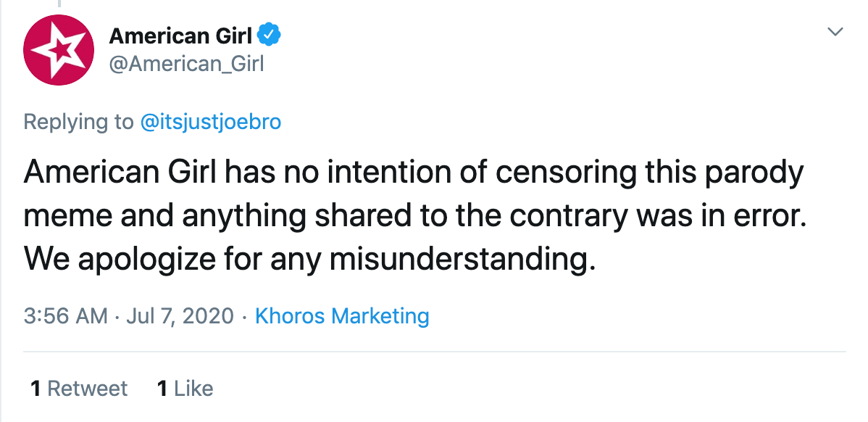Viewport: 868px width, 422px height.
Task: Open the American Girl star logo avatar
Action: (x=59, y=50)
